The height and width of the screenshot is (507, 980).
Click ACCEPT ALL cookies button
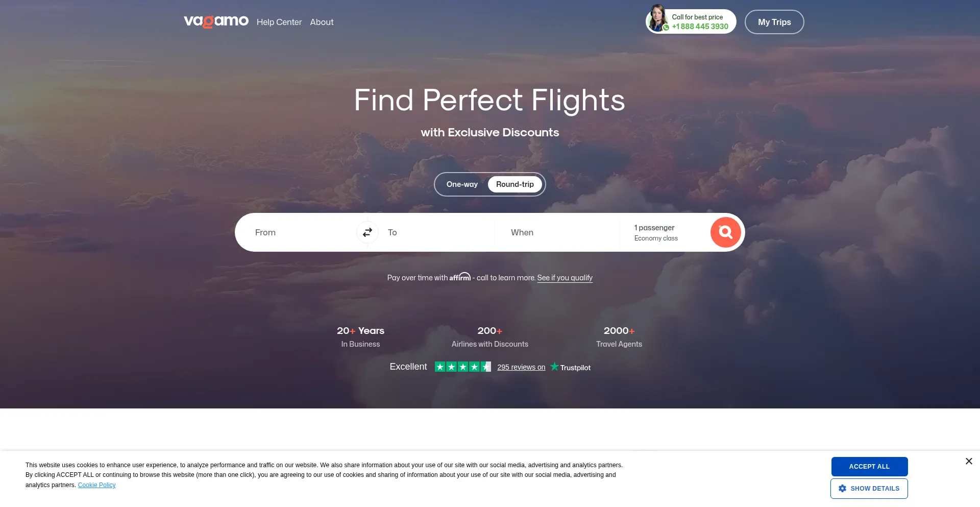(869, 467)
